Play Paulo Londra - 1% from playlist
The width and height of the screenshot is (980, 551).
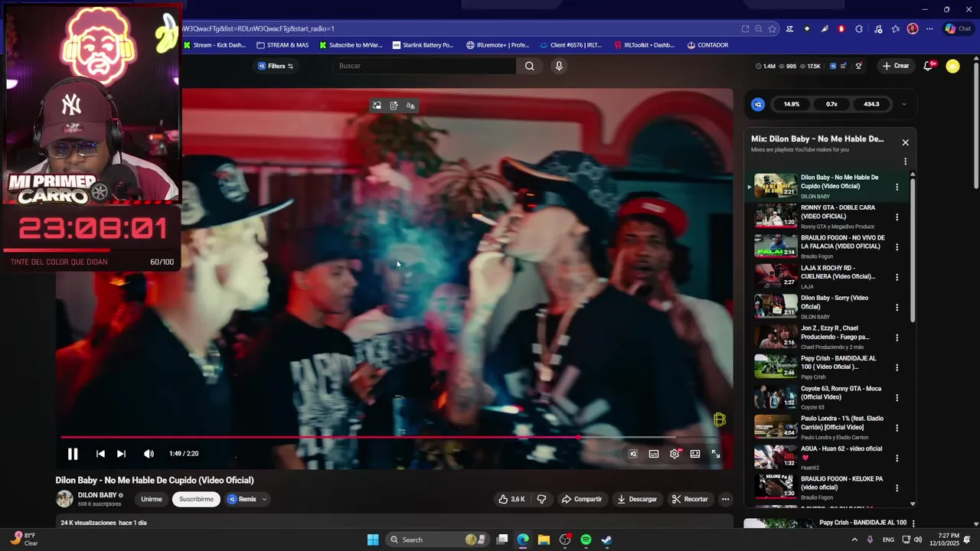825,428
